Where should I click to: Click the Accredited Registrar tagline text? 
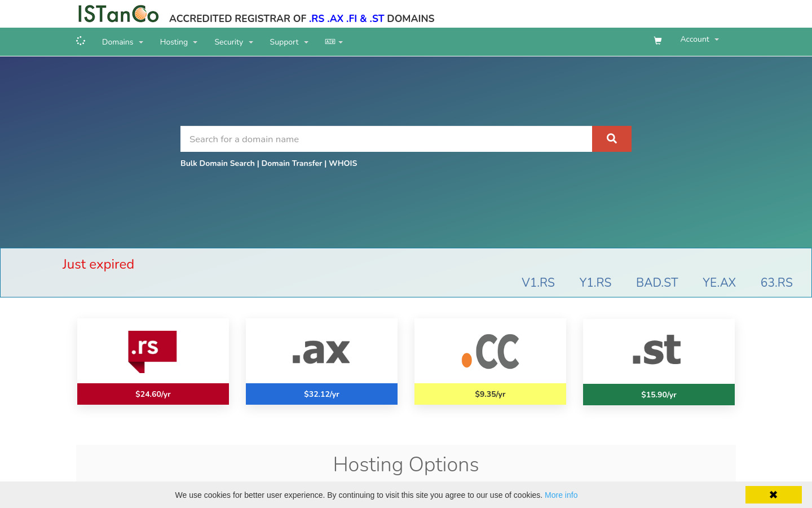click(302, 19)
